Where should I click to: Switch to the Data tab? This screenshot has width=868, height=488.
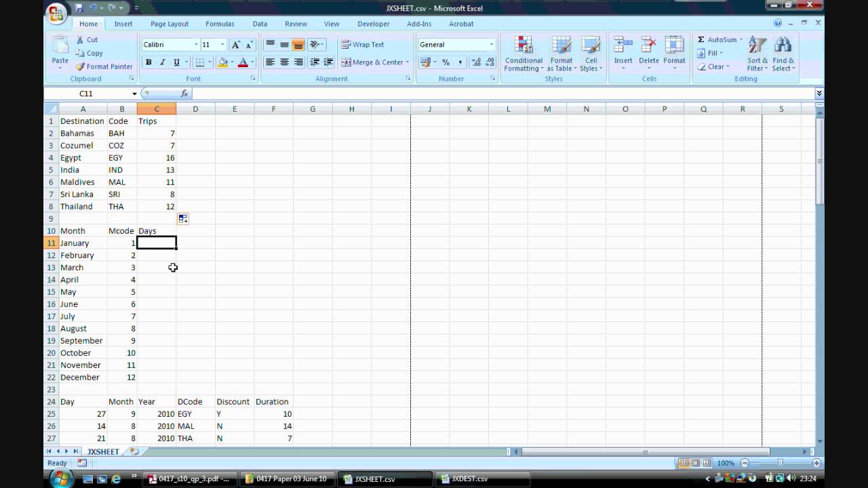pos(260,24)
